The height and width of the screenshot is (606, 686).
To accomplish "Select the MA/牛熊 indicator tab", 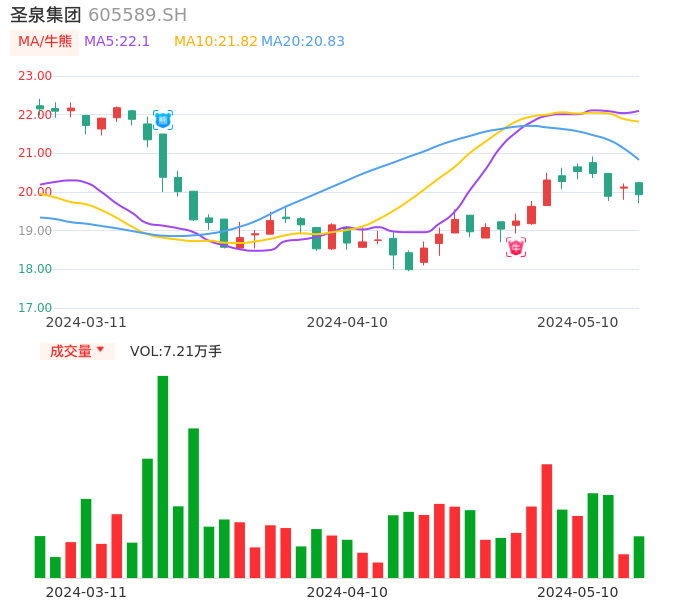I will tap(45, 42).
